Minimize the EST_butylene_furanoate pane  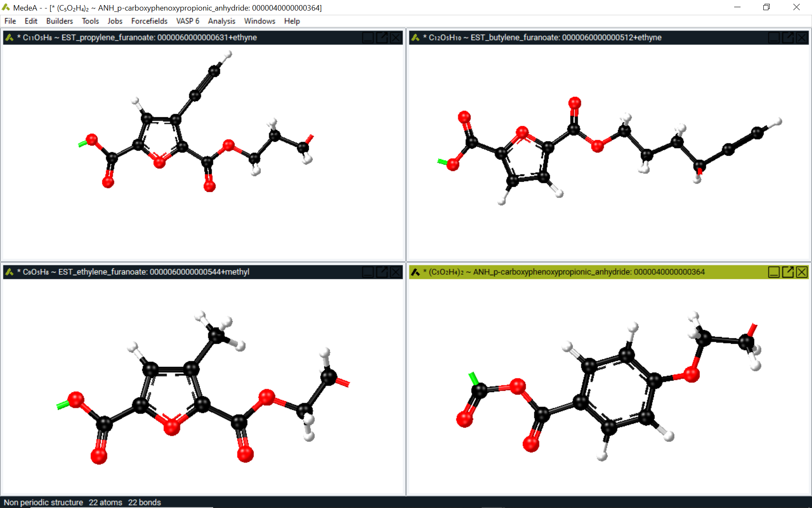tap(774, 37)
